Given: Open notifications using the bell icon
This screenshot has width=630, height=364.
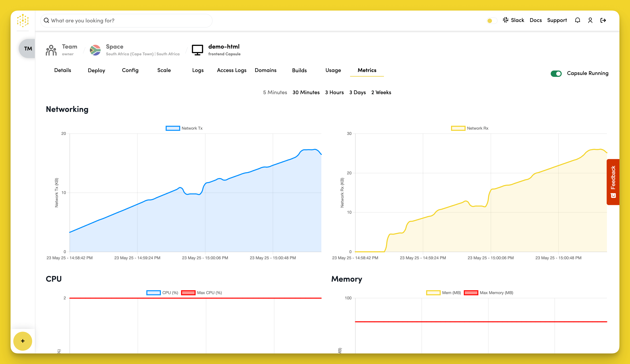Looking at the screenshot, I should tap(578, 20).
